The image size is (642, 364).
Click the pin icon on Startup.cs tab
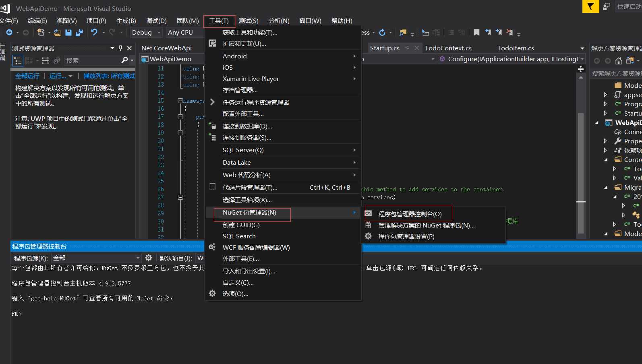pos(407,48)
